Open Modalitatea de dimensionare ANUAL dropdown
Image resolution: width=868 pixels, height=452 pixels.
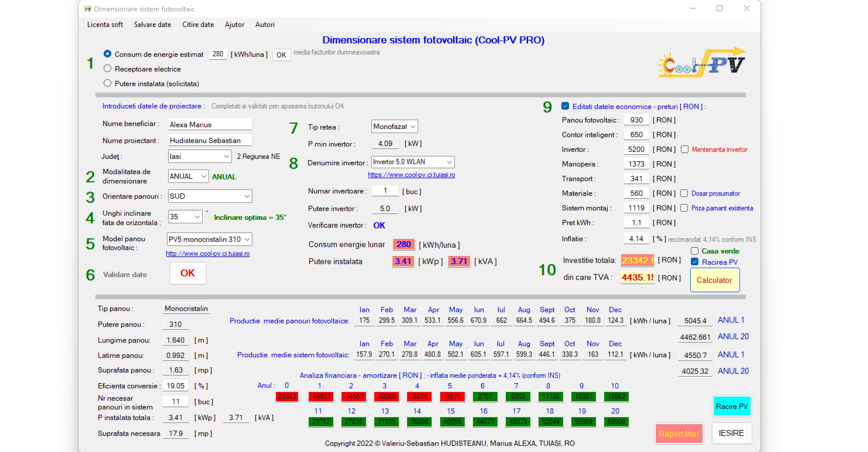point(188,176)
